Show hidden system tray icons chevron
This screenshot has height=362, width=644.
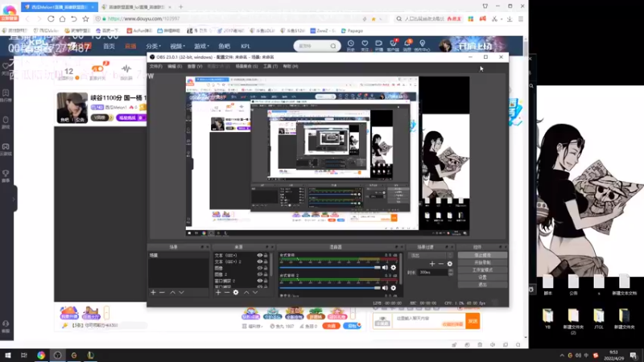[562, 356]
